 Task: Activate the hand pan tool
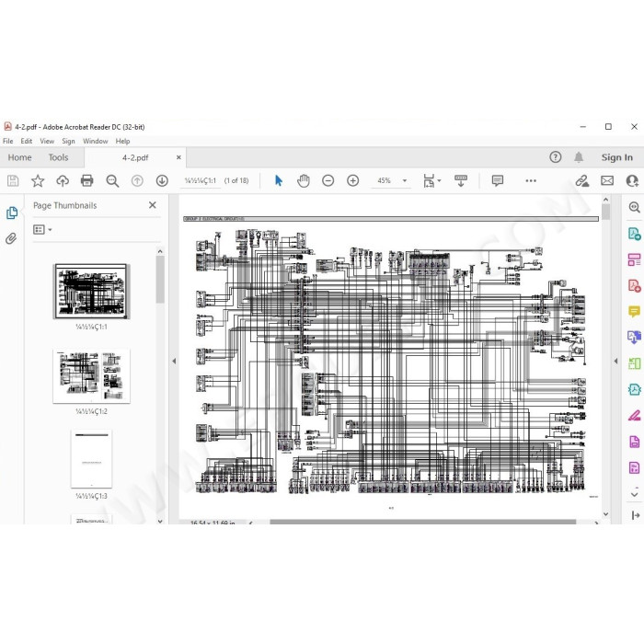point(303,180)
